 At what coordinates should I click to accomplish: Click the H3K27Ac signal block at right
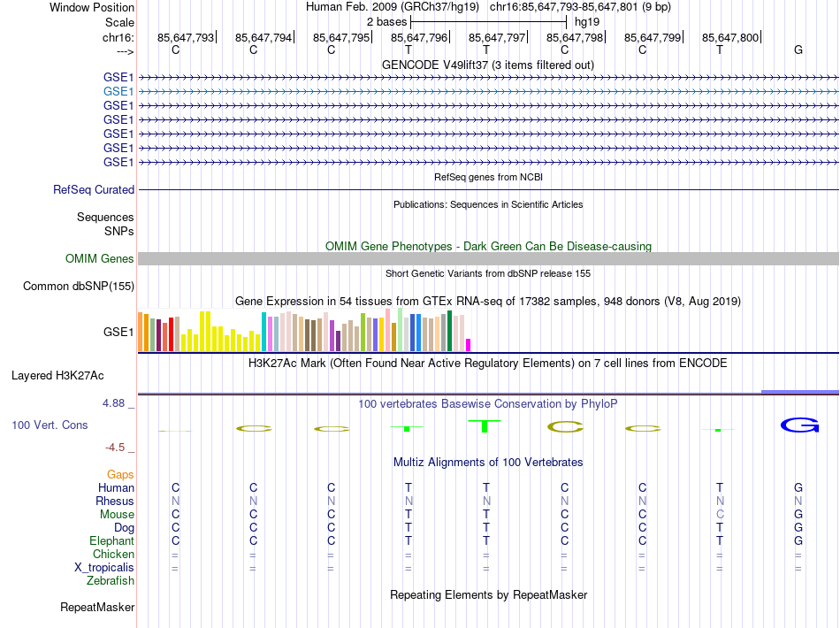pos(799,390)
